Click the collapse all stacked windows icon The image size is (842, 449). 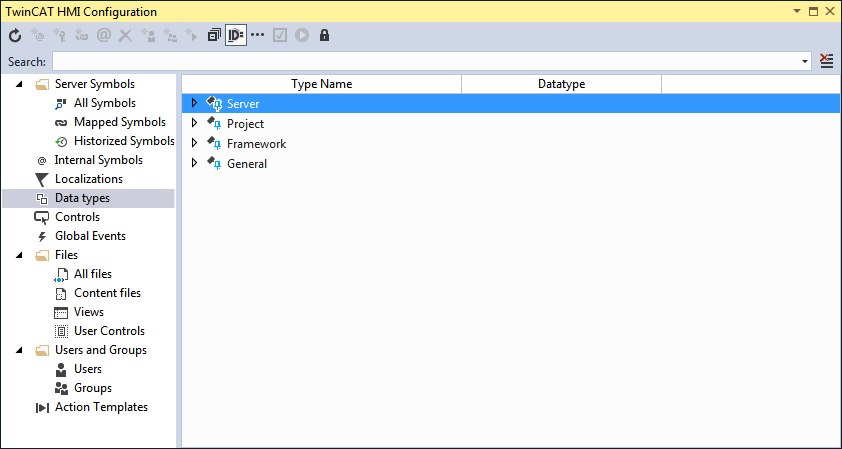(x=214, y=36)
